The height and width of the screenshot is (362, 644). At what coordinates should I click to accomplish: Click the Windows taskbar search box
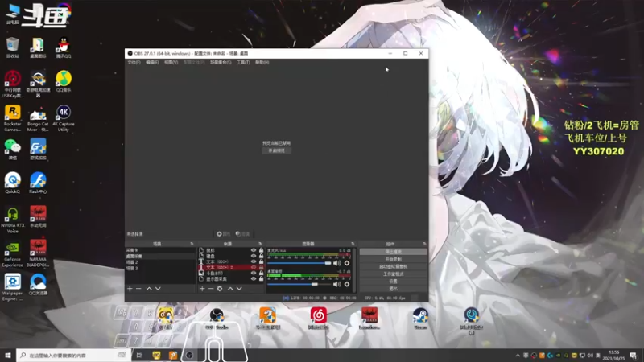(73, 355)
